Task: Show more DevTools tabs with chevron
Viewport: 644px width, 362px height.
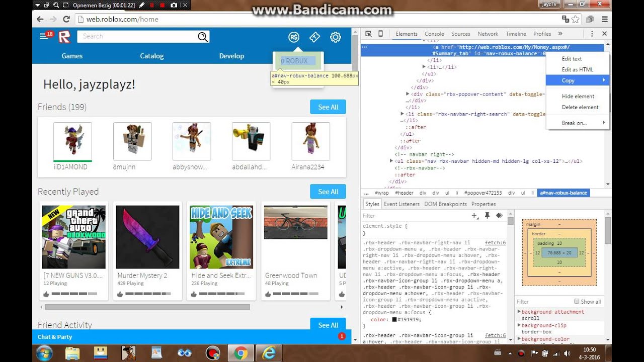Action: click(x=560, y=34)
